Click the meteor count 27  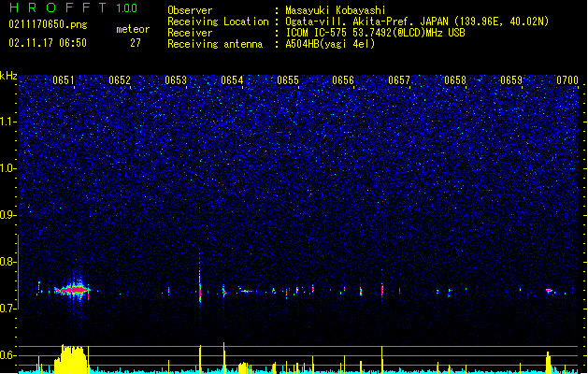tap(136, 43)
